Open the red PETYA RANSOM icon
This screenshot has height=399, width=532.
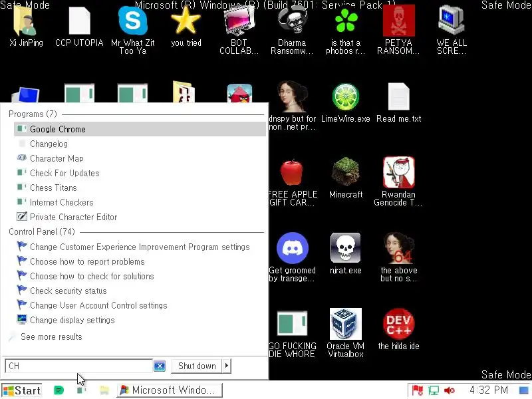[x=398, y=21]
